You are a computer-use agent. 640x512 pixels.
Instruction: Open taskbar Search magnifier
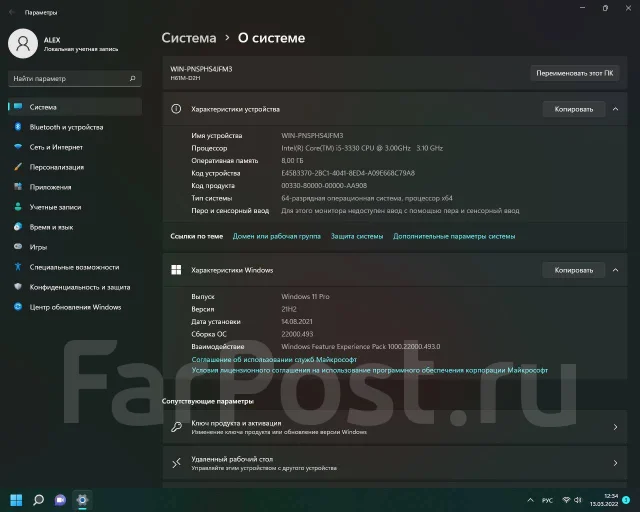(x=38, y=500)
